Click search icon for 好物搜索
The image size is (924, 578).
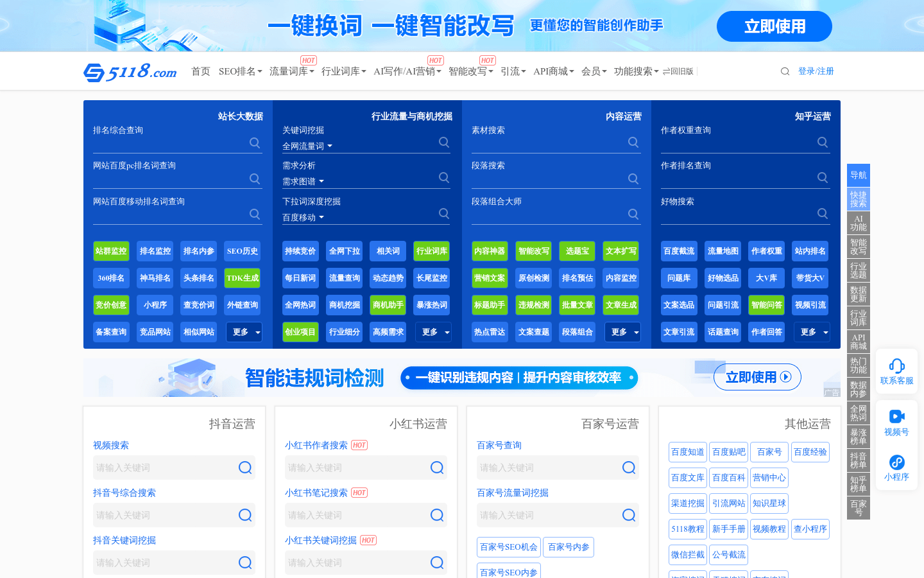click(x=823, y=213)
